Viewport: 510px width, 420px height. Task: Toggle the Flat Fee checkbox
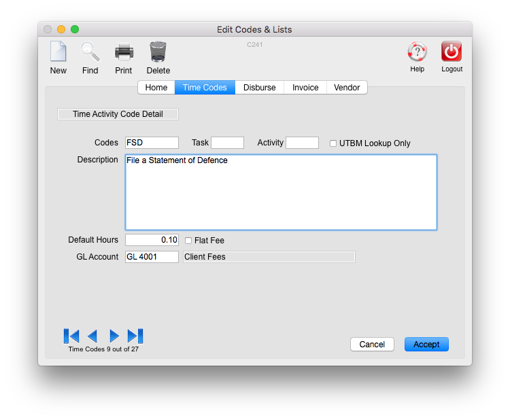188,241
